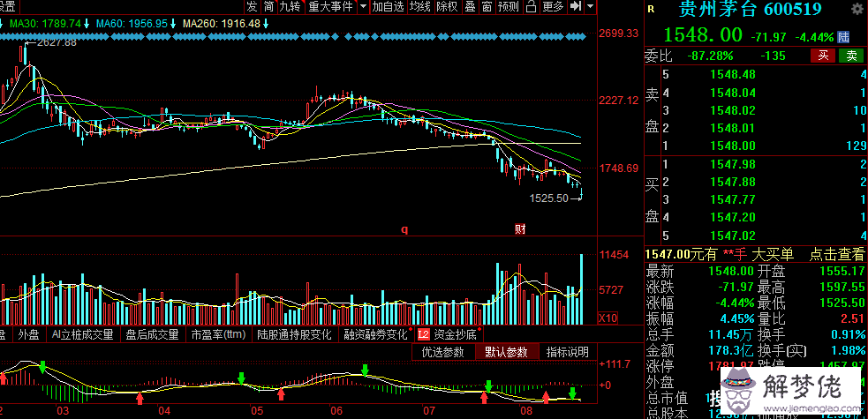Open the dropdown arrow beside 重大事件
The width and height of the screenshot is (868, 419).
tap(363, 7)
